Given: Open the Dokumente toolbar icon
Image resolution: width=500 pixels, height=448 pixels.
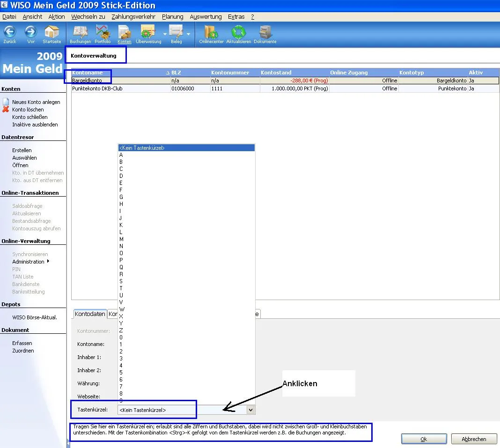Looking at the screenshot, I should click(265, 32).
